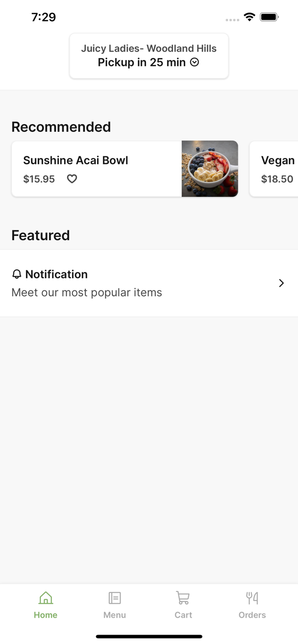Tap the $15.95 price label
298x644 pixels.
click(x=39, y=179)
